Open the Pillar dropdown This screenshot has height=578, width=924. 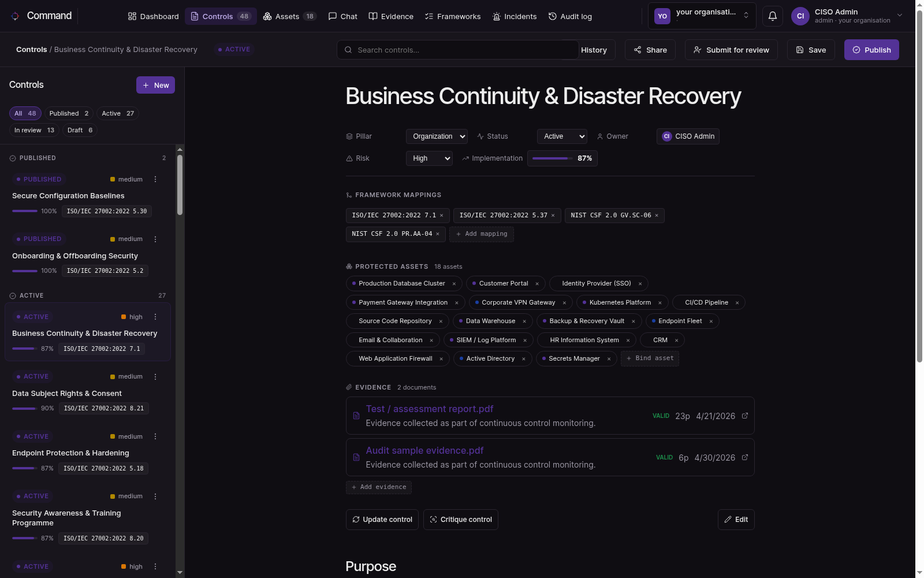pos(437,136)
